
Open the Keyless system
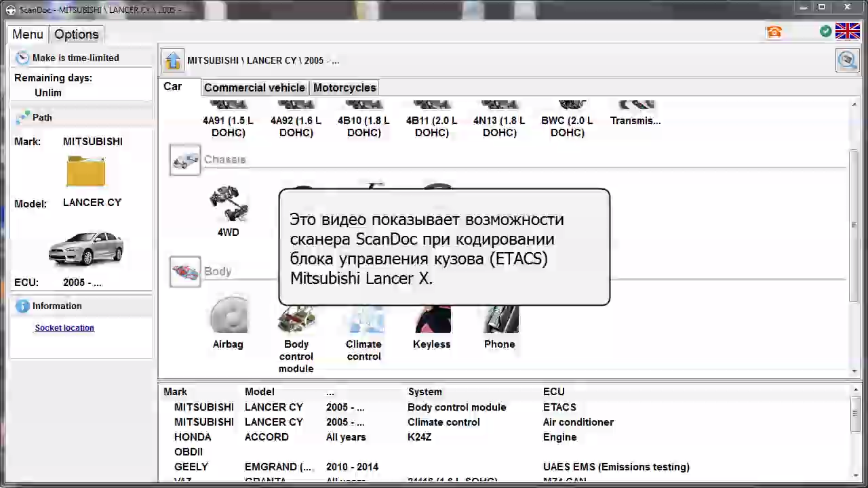click(x=432, y=327)
